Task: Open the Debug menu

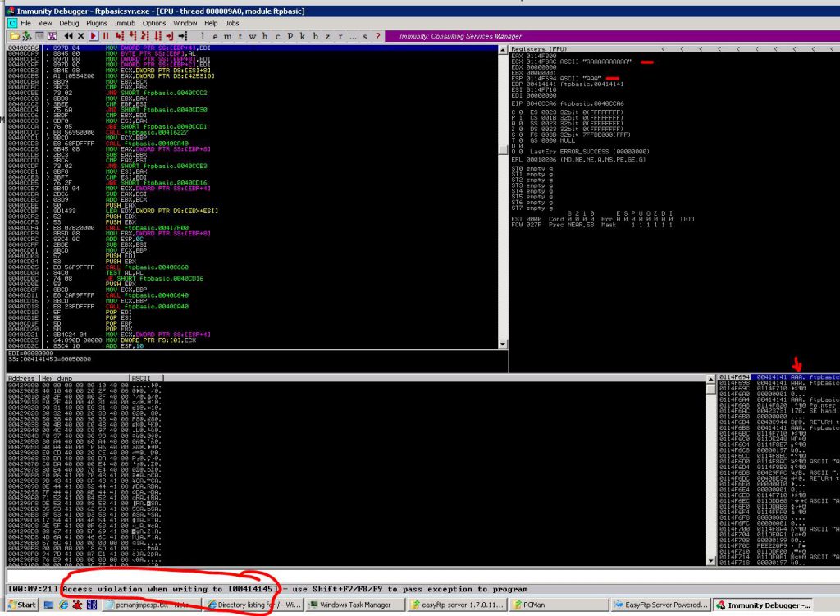Action: (69, 23)
